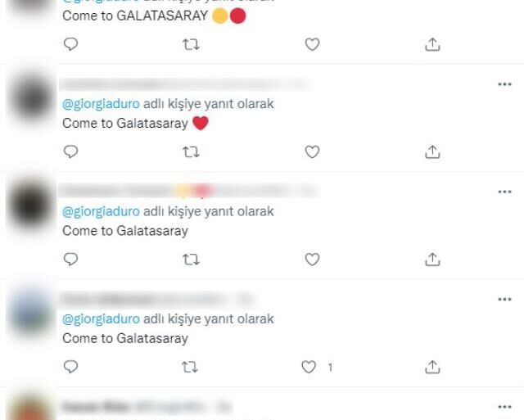Open blurred profile avatar of red heart tweet

point(31,98)
